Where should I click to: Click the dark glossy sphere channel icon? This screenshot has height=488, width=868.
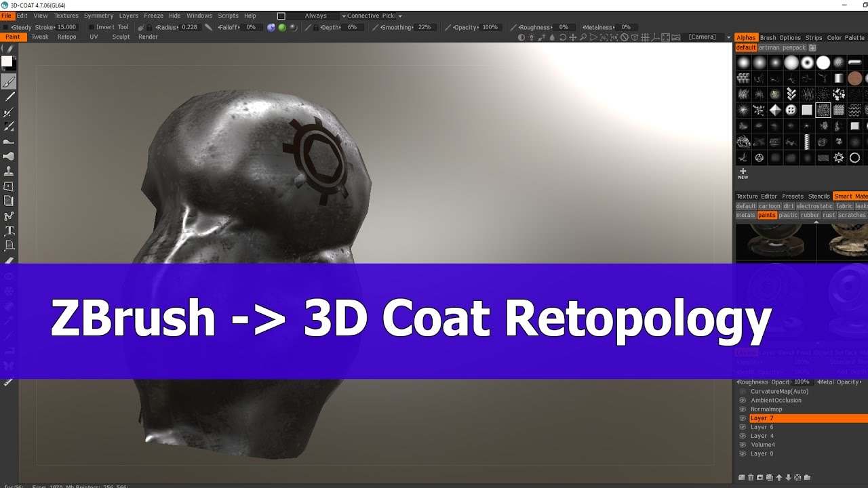tap(293, 27)
